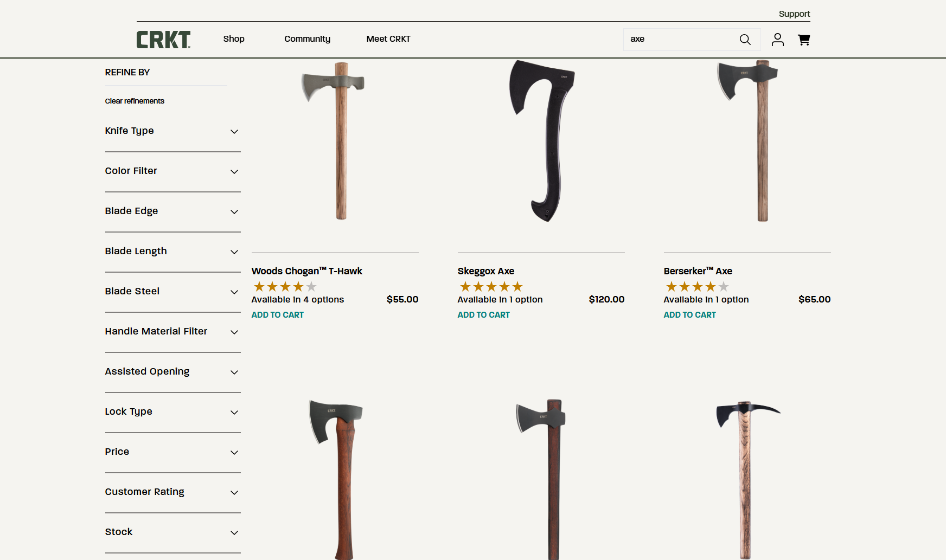Click the Skeggox Axe title
The width and height of the screenshot is (946, 560).
[x=485, y=271]
